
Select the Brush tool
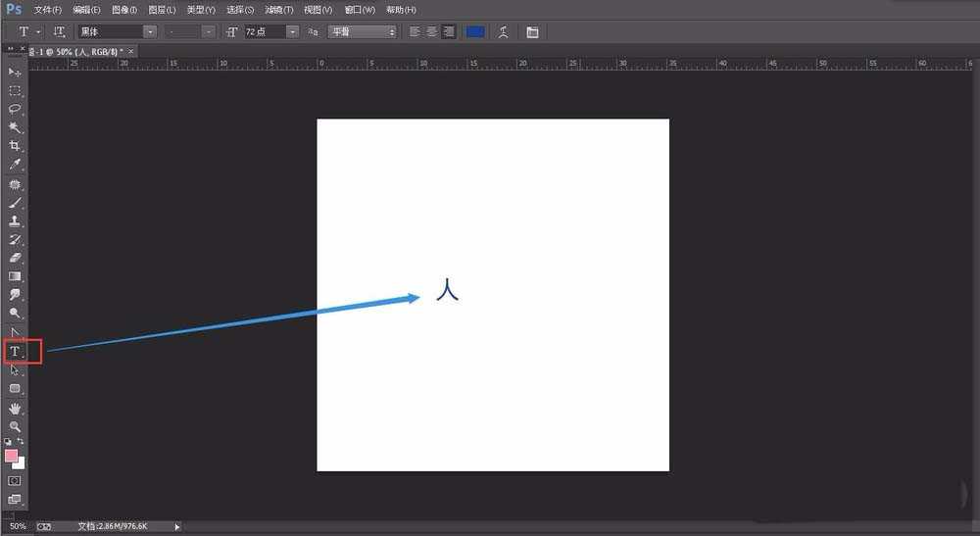click(x=15, y=203)
